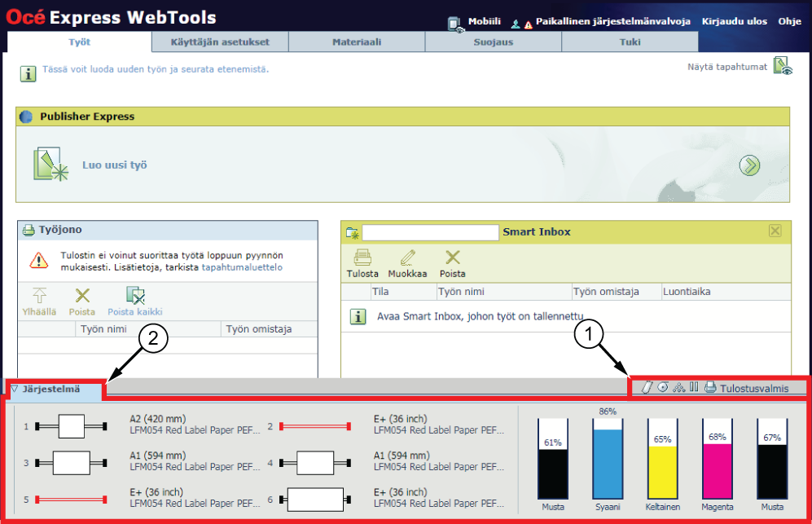Click roll 4 media icon A1 (594 mm)
Viewport: 812px width, 524px height.
(x=315, y=463)
